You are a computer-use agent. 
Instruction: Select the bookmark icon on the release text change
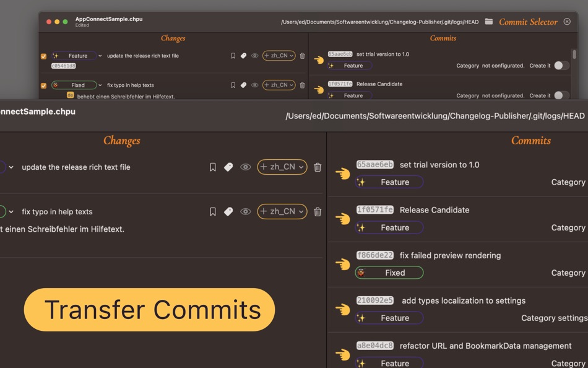tap(213, 167)
